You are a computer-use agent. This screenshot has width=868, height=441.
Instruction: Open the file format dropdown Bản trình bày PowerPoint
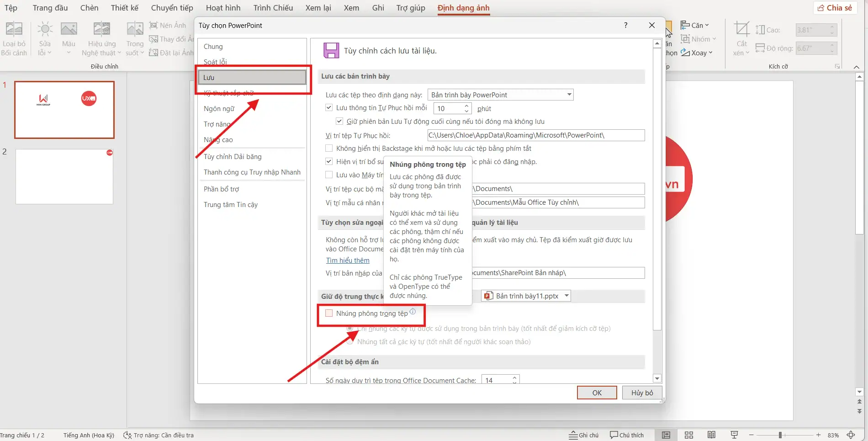[x=500, y=95]
